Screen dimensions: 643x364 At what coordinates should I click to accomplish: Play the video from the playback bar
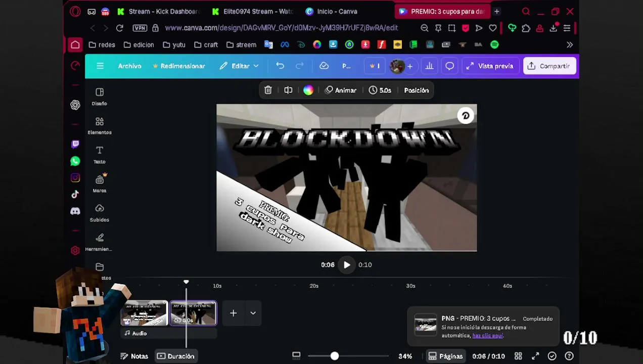coord(347,265)
